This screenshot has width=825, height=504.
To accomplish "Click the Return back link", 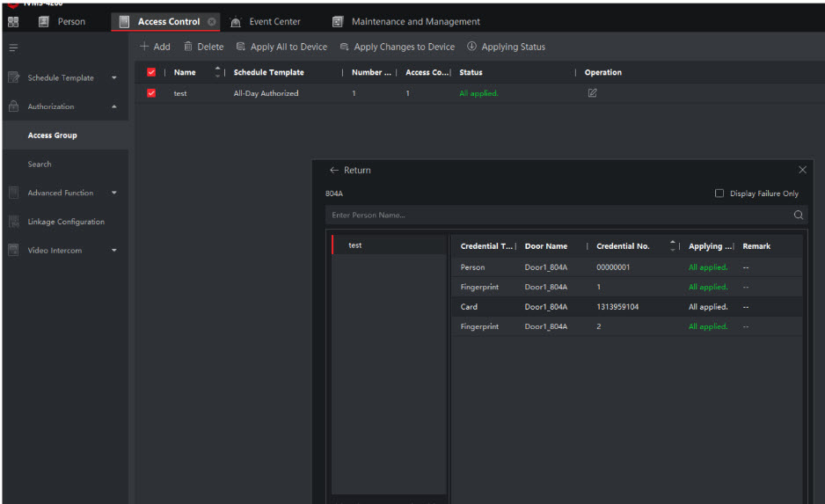I will pos(350,171).
